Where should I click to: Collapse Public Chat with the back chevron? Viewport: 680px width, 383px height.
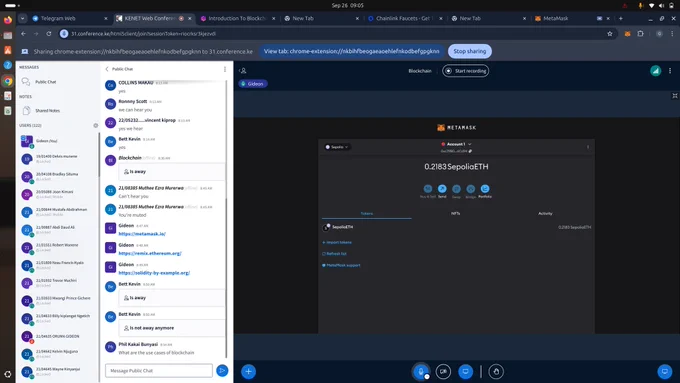tap(107, 69)
